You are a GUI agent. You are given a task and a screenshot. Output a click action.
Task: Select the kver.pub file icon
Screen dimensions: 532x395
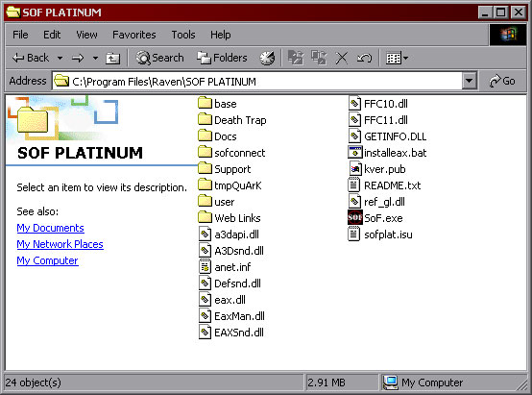(355, 169)
